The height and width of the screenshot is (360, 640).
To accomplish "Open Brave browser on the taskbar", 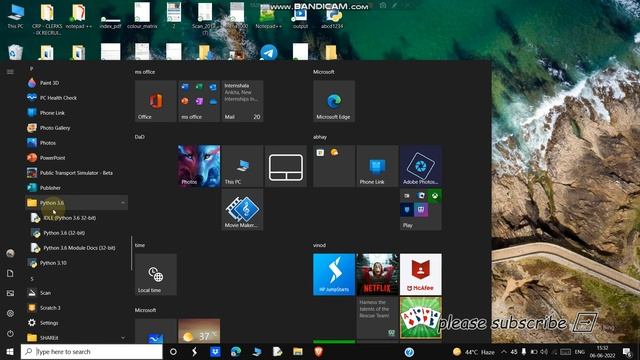I will pyautogui.click(x=318, y=351).
